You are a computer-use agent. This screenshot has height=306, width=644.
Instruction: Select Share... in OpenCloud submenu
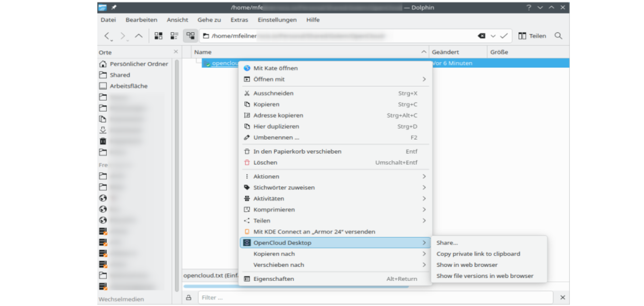pyautogui.click(x=447, y=243)
